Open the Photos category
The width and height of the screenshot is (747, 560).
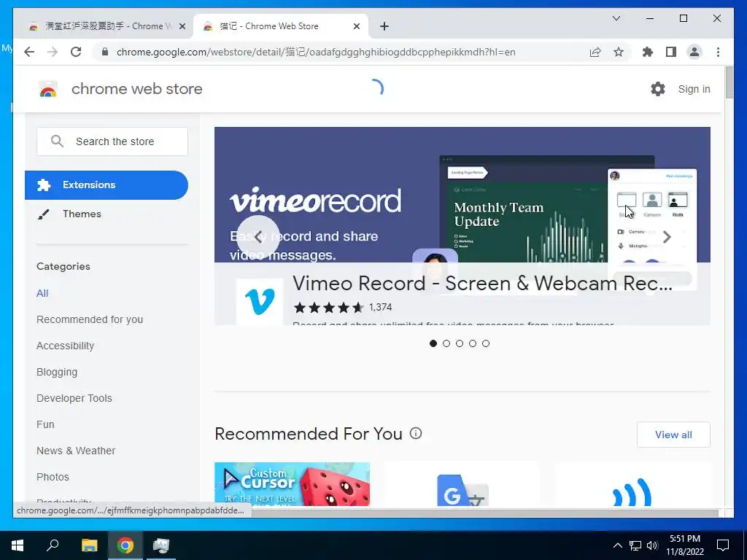(53, 477)
